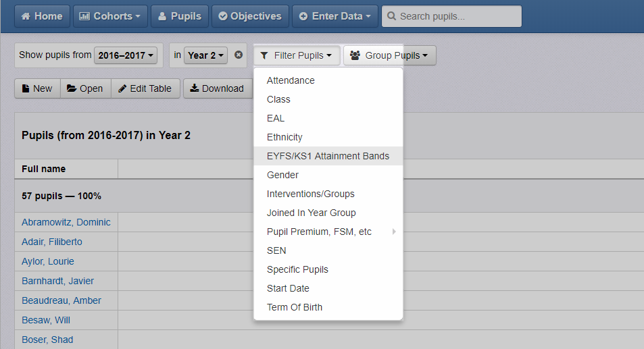The width and height of the screenshot is (644, 349).
Task: Click the download arrow icon
Action: point(194,88)
